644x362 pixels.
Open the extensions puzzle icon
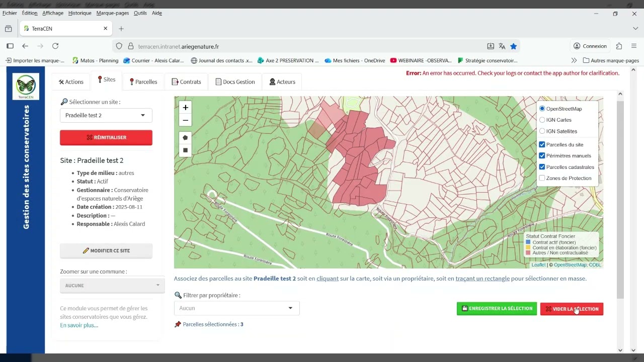pyautogui.click(x=619, y=46)
